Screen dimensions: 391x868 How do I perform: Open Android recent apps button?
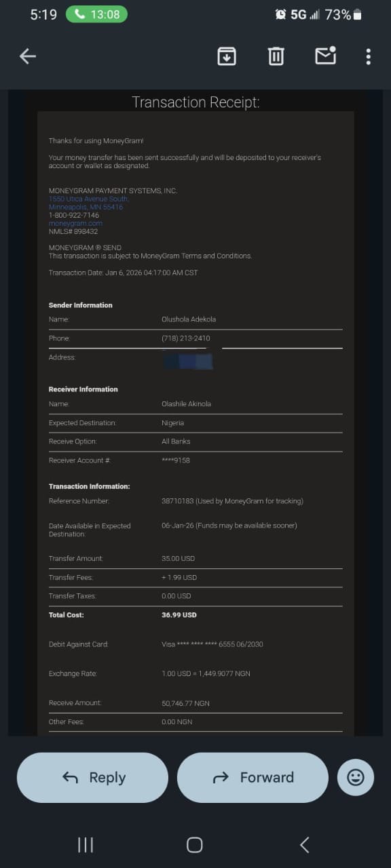tap(86, 844)
